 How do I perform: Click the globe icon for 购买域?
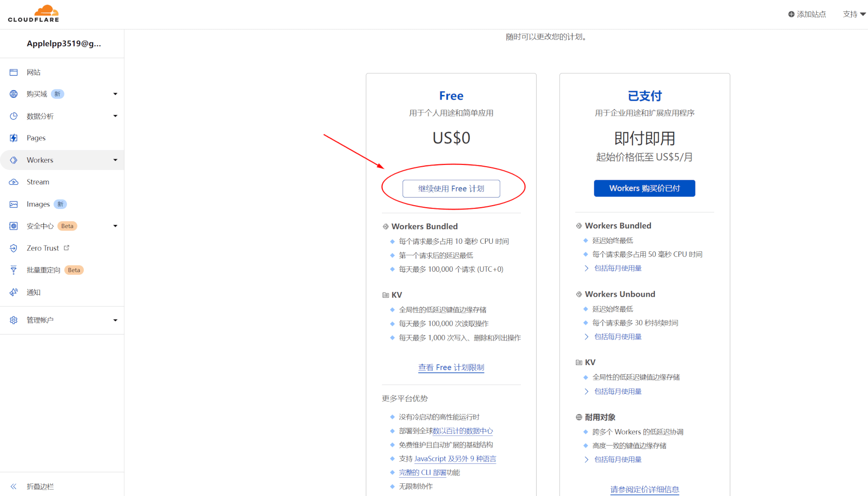(14, 94)
